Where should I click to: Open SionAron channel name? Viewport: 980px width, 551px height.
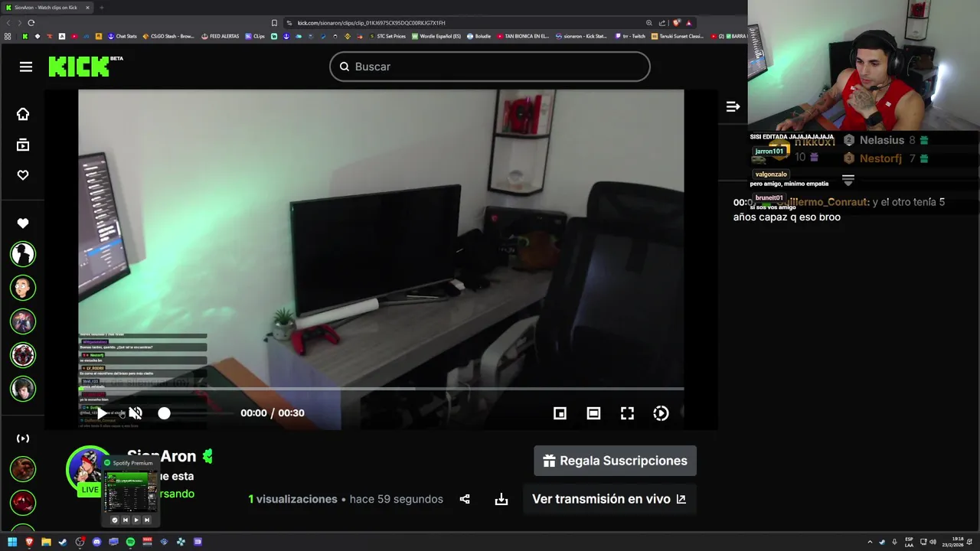(162, 456)
